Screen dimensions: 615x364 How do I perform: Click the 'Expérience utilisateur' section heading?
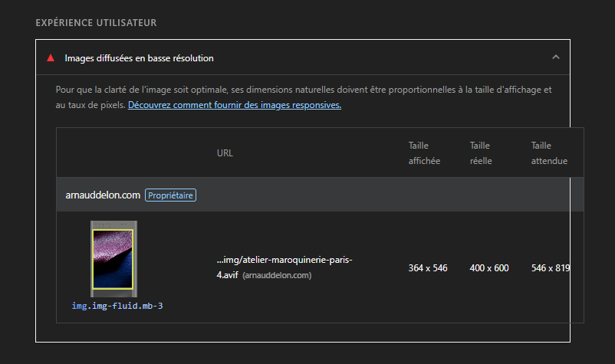(x=96, y=23)
